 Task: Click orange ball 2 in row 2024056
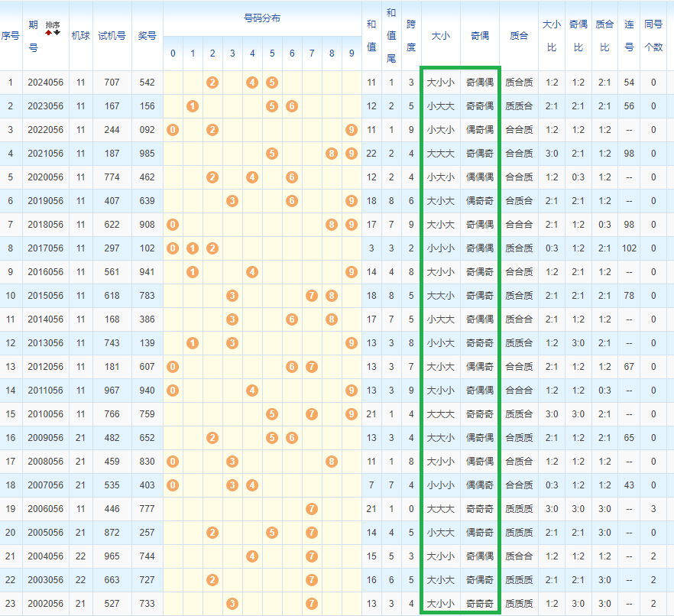pyautogui.click(x=212, y=83)
